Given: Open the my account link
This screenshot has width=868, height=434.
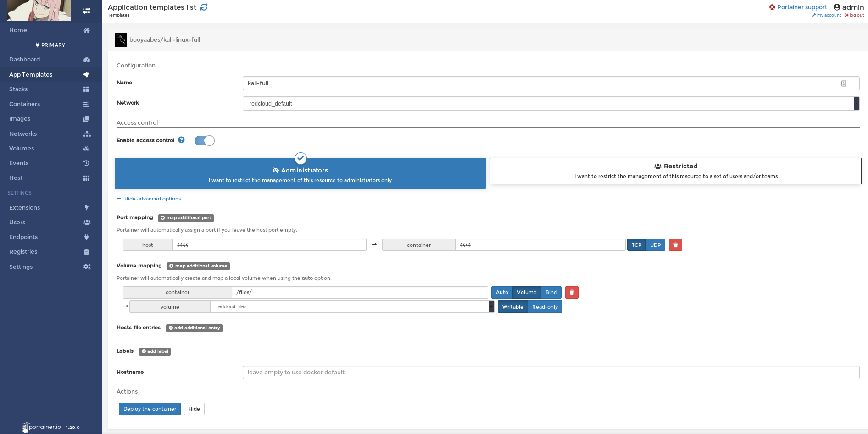Looking at the screenshot, I should click(827, 15).
